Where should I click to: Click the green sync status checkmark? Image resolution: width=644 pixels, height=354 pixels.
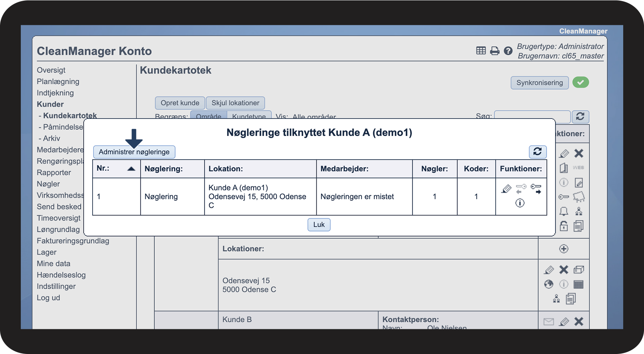pyautogui.click(x=581, y=82)
